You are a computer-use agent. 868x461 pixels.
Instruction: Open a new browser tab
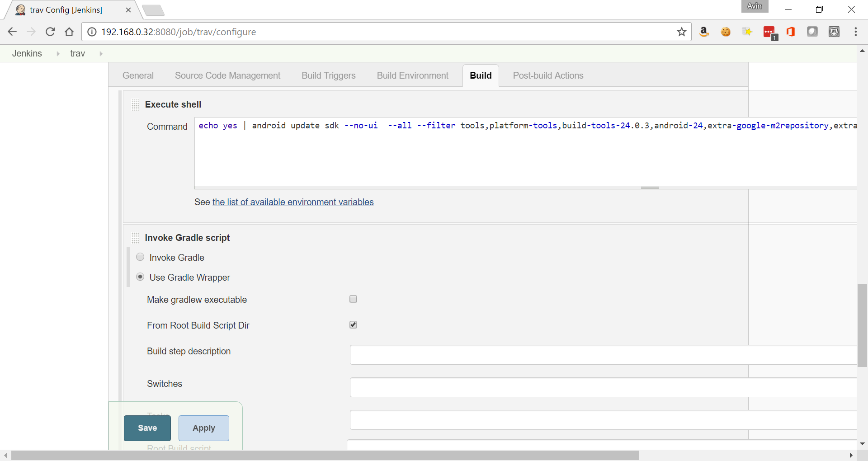click(x=153, y=10)
